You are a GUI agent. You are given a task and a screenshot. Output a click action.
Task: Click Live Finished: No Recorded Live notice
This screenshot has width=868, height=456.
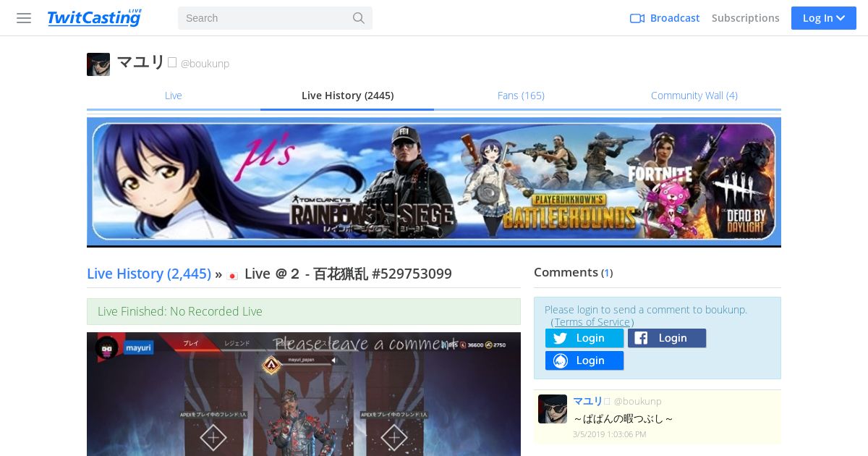tap(304, 311)
